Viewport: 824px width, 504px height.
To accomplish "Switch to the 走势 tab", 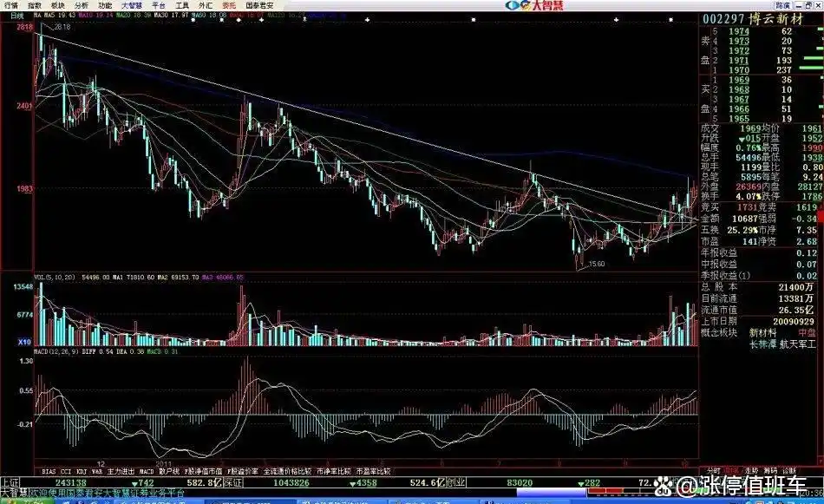I will point(751,470).
